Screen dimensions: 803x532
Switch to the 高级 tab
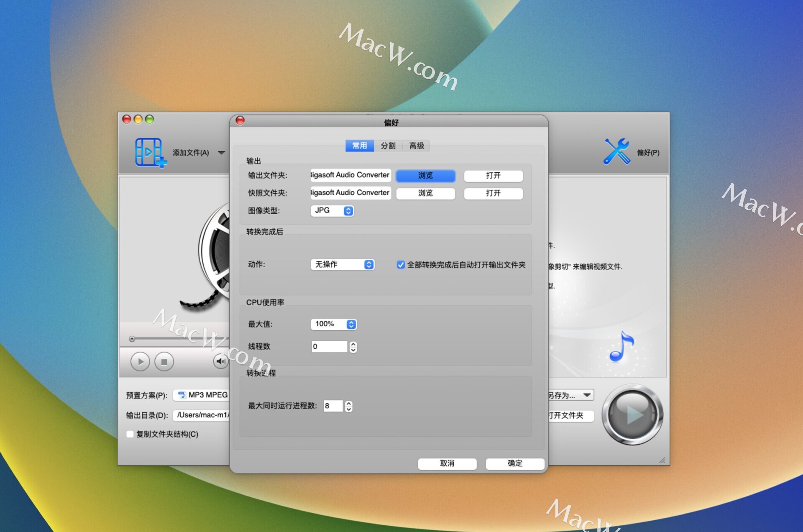[416, 146]
